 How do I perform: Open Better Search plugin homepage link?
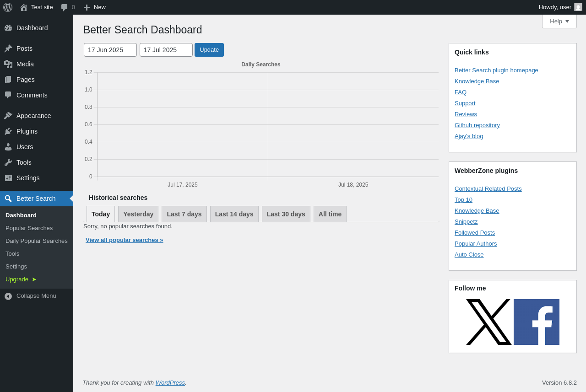496,70
